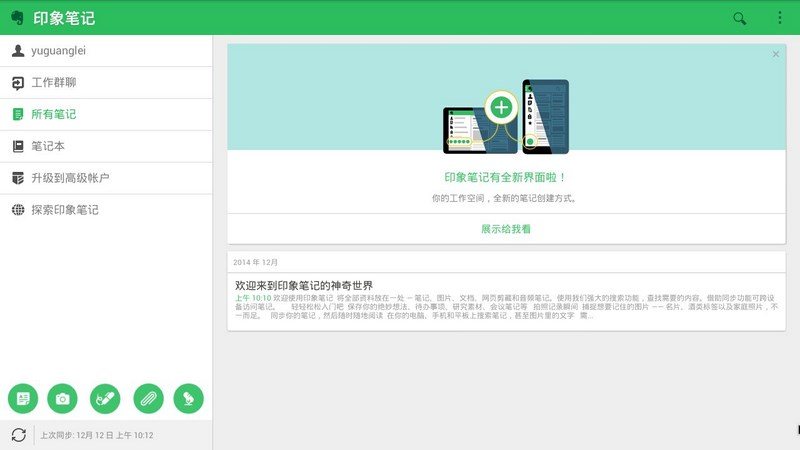Select 升级到高级帐户 upgrade option
This screenshot has width=800, height=450.
click(x=106, y=178)
